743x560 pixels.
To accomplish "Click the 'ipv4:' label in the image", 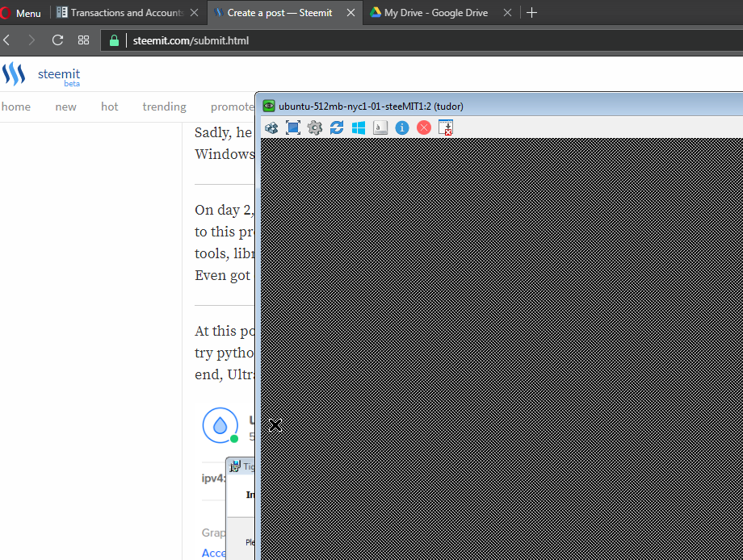I will point(213,479).
